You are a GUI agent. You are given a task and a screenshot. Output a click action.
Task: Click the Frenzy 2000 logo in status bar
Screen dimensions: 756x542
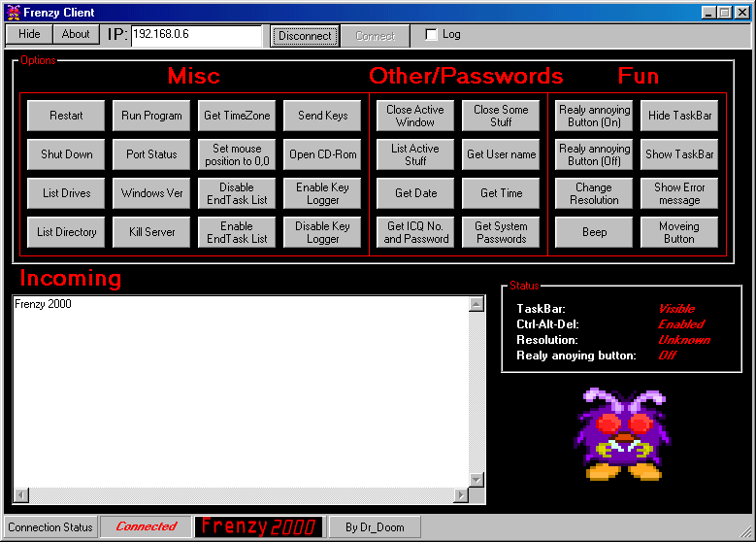(x=257, y=526)
